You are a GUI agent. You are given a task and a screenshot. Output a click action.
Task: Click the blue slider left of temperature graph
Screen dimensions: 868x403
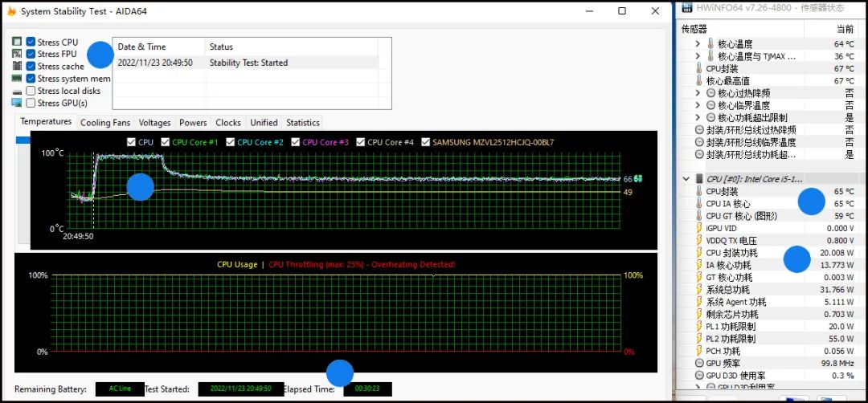23,140
